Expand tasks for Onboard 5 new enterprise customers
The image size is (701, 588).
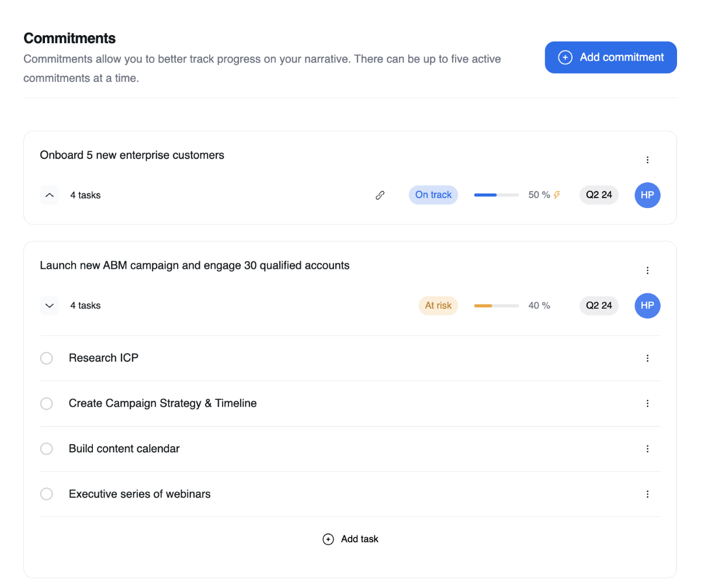tap(50, 195)
